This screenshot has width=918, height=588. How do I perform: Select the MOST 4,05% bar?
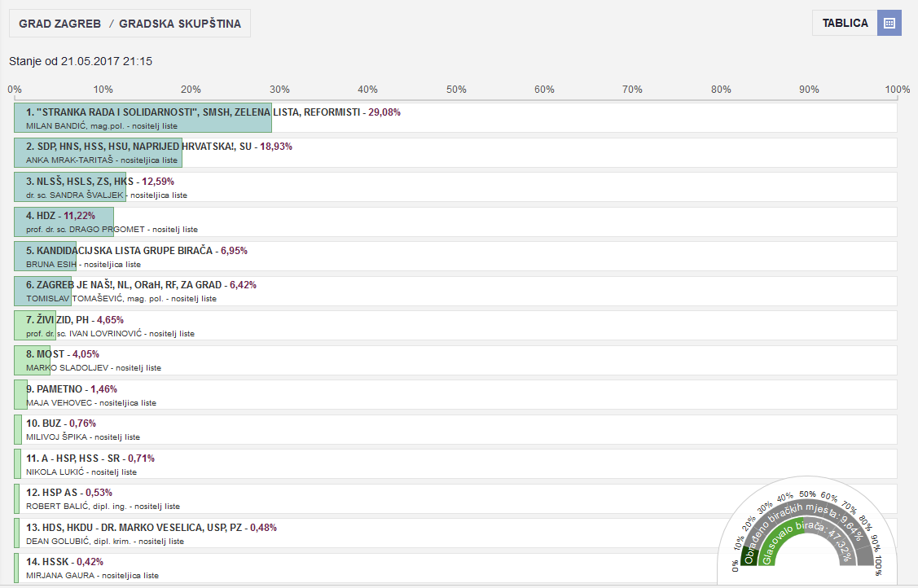[32, 361]
